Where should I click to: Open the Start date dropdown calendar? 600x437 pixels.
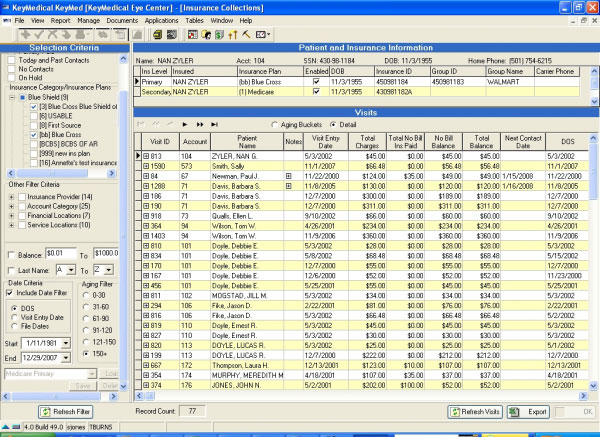66,343
